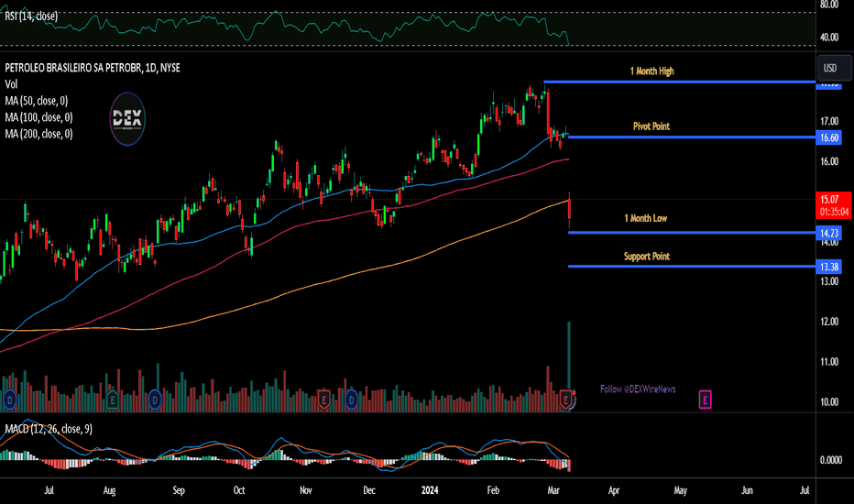Select the blue Support Point horizontal line

click(692, 267)
